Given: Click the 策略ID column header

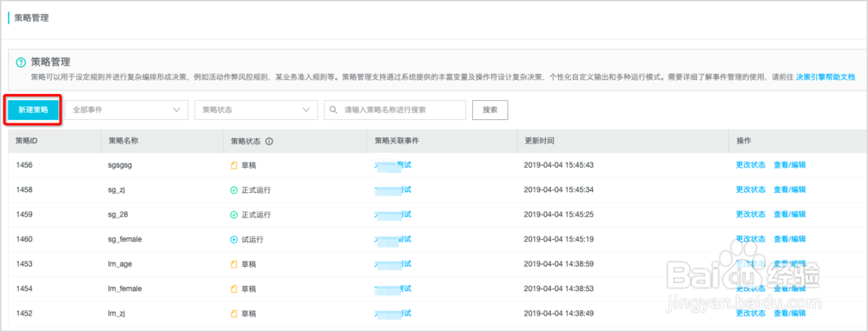Looking at the screenshot, I should (x=27, y=142).
